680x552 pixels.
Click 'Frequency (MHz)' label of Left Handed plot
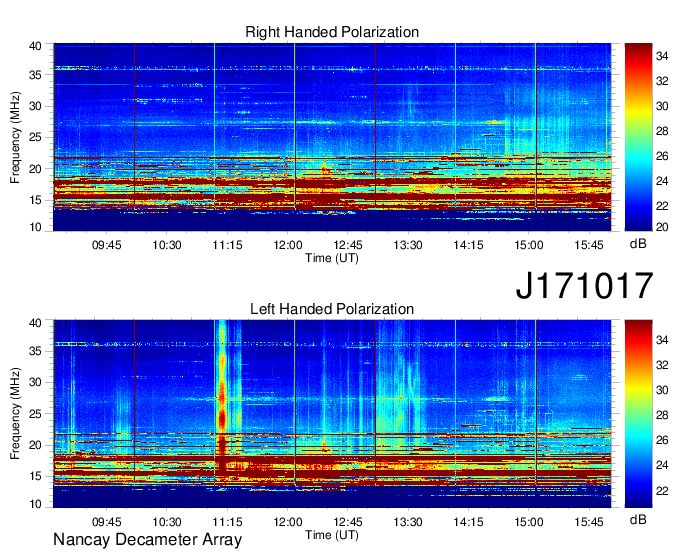pyautogui.click(x=15, y=414)
